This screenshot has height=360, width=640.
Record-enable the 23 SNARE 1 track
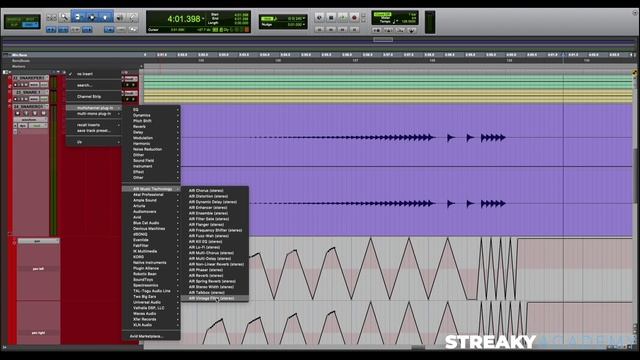click(x=16, y=99)
